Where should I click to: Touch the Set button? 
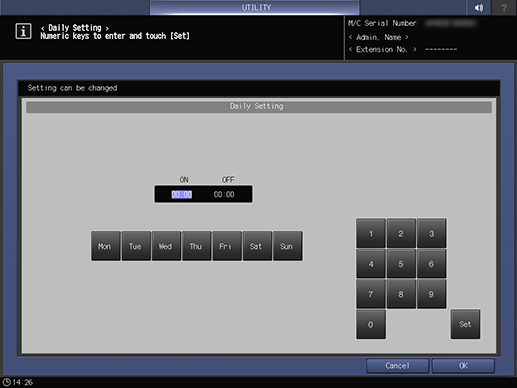pos(465,324)
